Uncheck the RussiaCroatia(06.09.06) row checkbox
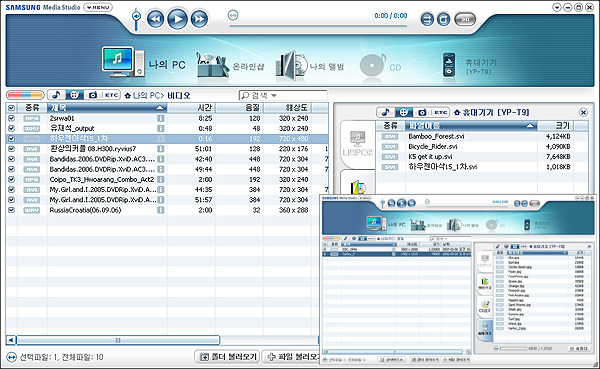 [x=11, y=210]
